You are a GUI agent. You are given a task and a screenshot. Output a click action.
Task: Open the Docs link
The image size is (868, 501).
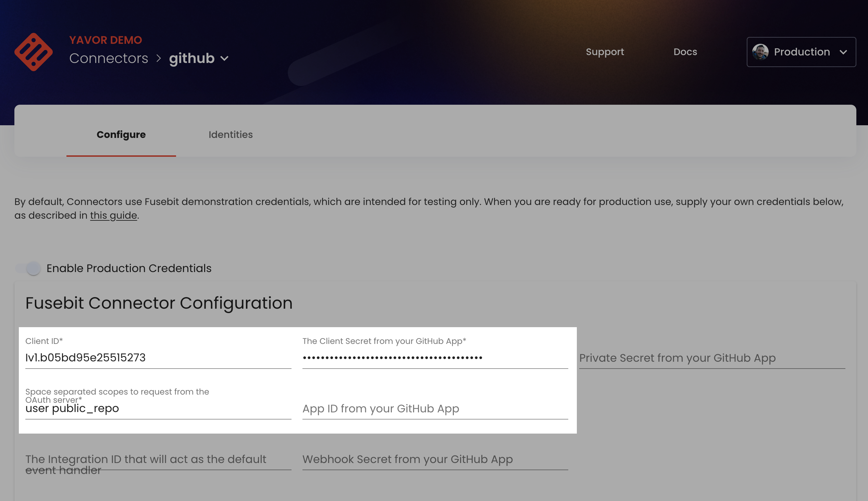pyautogui.click(x=685, y=52)
